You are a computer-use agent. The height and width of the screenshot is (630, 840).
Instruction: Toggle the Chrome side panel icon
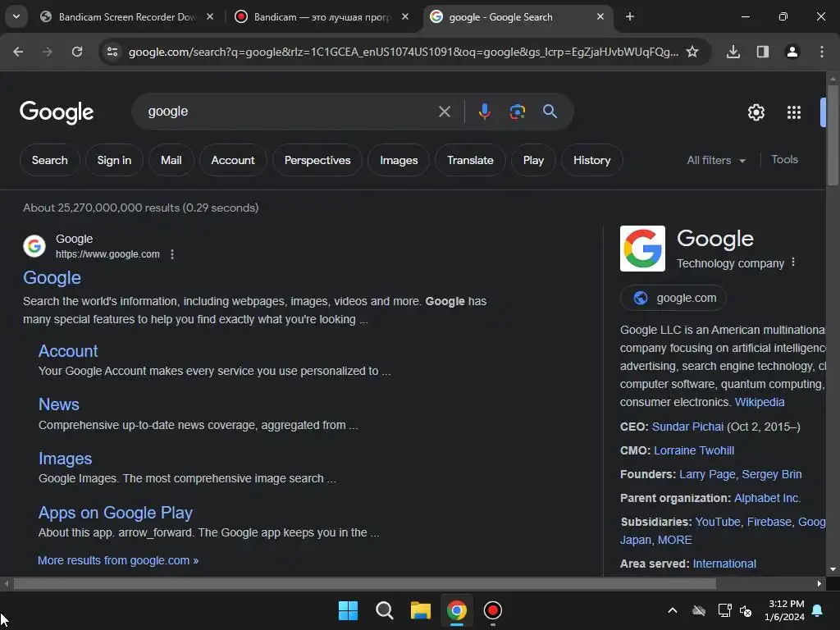[763, 52]
